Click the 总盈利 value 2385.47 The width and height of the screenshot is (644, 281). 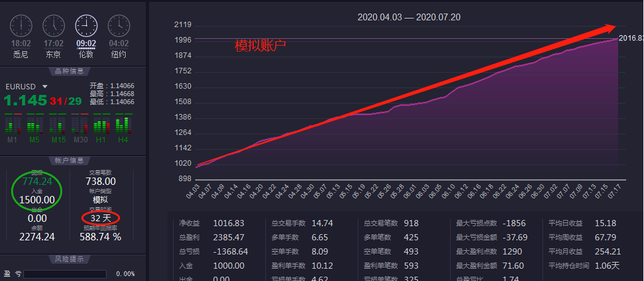pos(229,237)
